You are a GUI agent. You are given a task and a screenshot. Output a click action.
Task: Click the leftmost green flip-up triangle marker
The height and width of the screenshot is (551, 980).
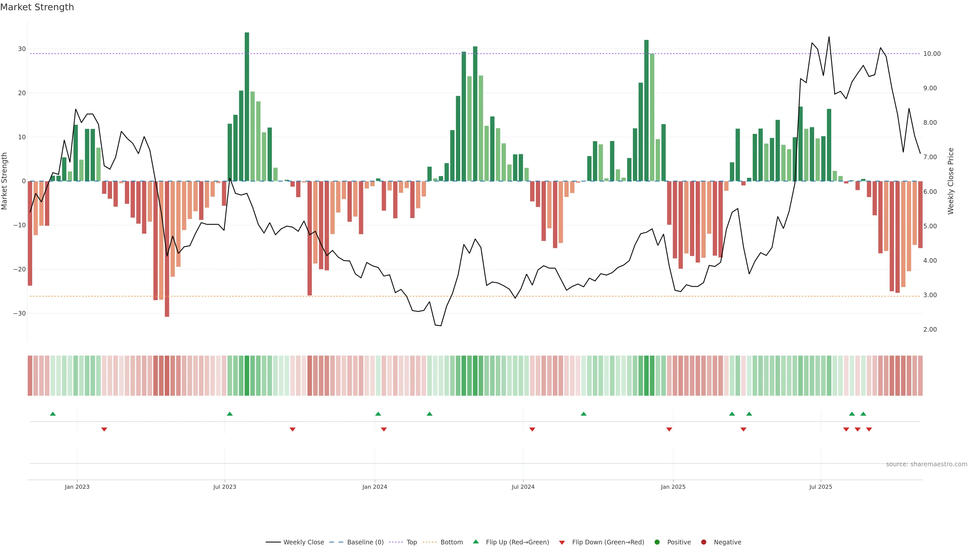pyautogui.click(x=53, y=414)
